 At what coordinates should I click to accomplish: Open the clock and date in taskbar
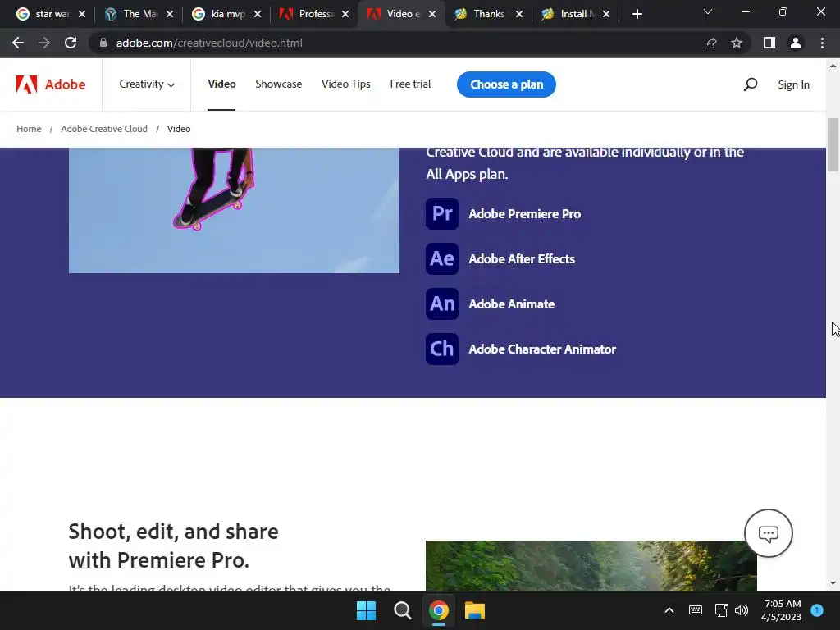(x=782, y=610)
